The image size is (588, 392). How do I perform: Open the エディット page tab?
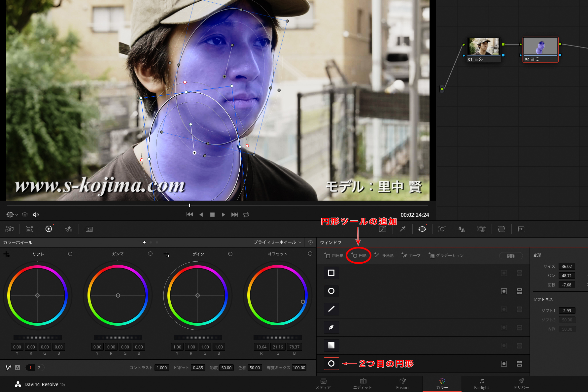[x=363, y=384]
